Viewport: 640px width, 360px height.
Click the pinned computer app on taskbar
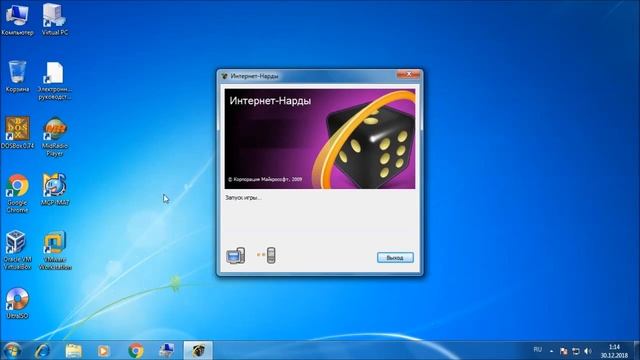click(x=166, y=351)
